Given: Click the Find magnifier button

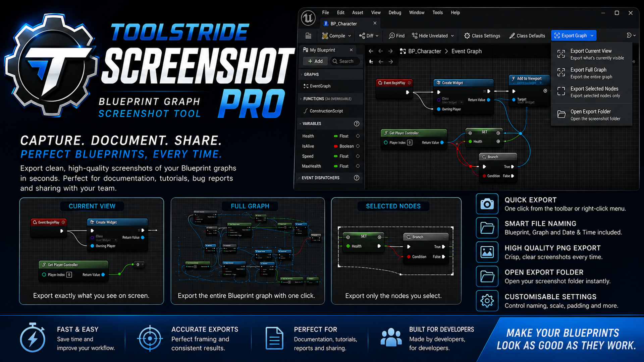Looking at the screenshot, I should pyautogui.click(x=396, y=36).
